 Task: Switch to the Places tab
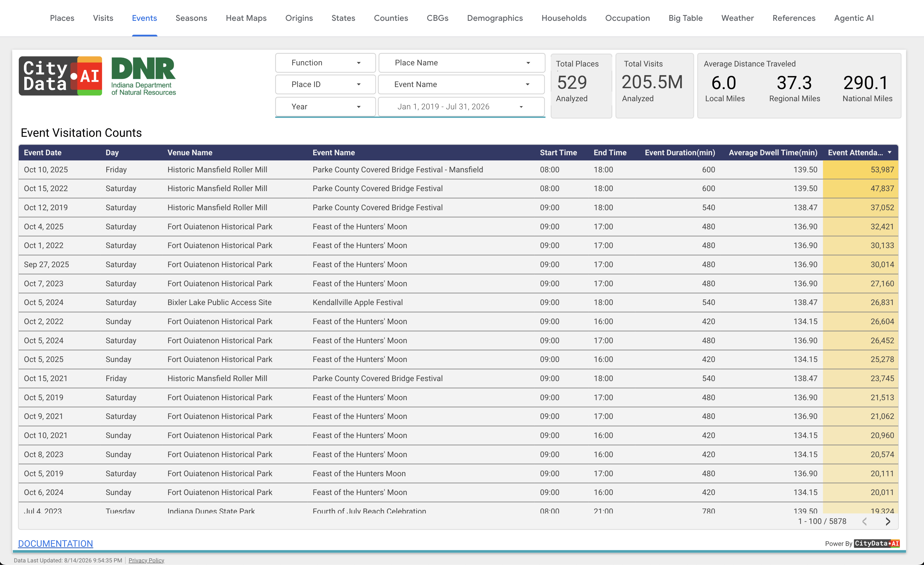click(62, 18)
